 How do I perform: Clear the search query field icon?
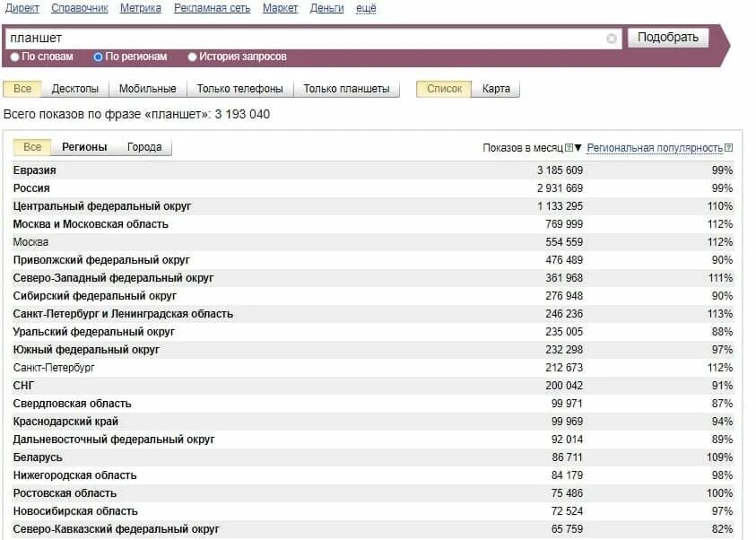point(612,39)
